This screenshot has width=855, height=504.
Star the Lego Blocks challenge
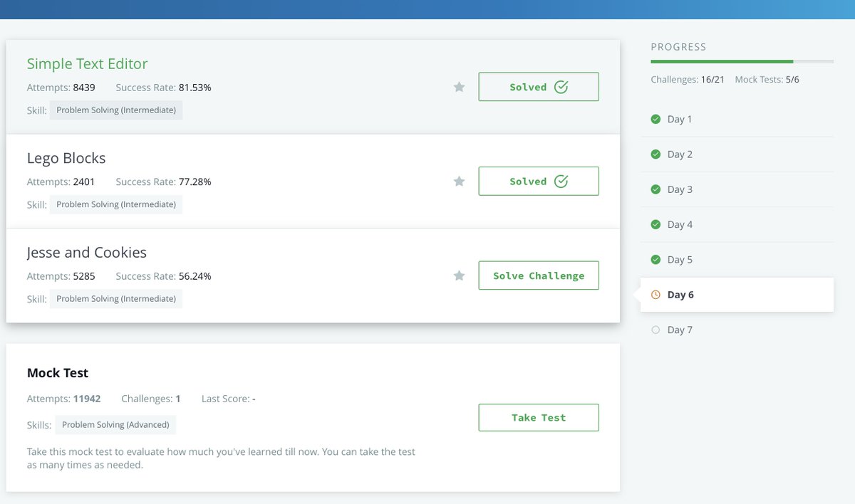460,182
